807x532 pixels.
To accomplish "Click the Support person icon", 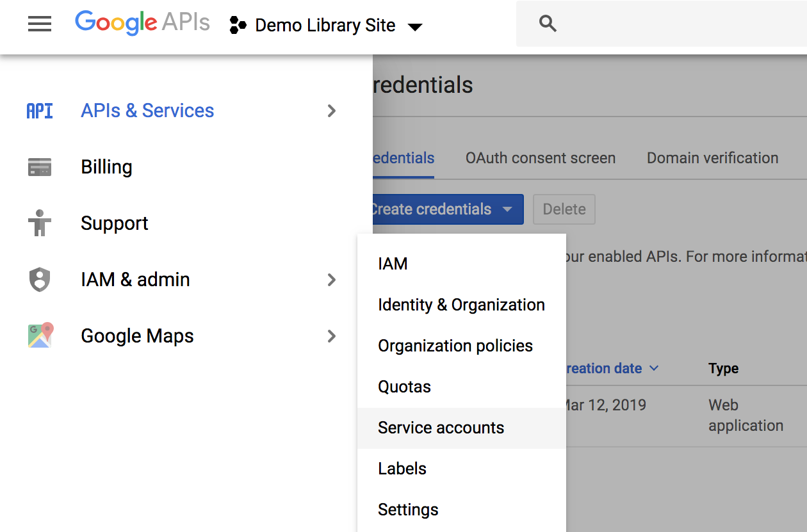I will (40, 223).
